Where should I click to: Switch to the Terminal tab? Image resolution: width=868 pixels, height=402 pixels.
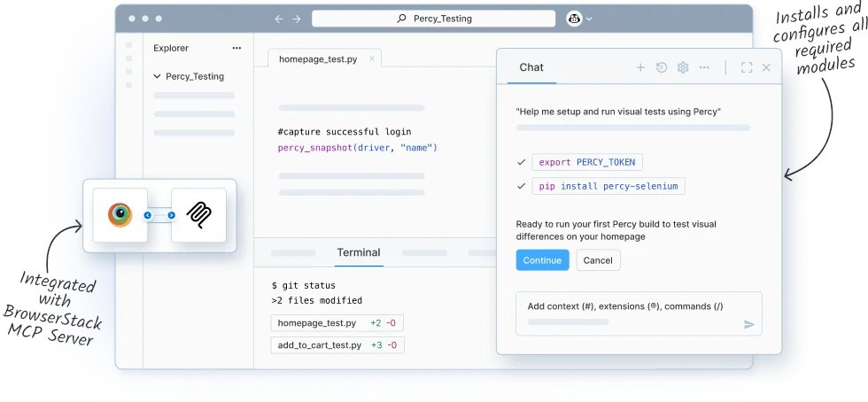[x=359, y=252]
